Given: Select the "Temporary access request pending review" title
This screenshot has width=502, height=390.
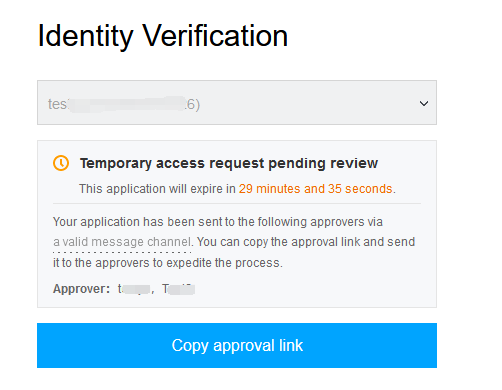Looking at the screenshot, I should click(x=229, y=163).
